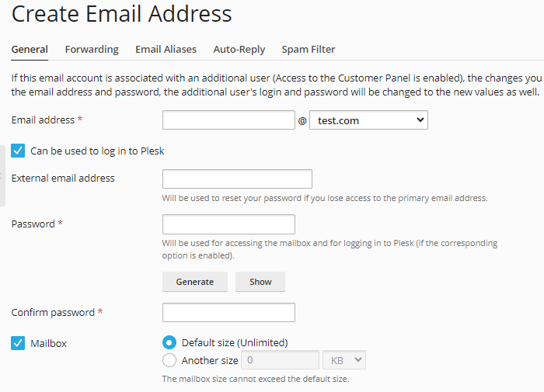Open the Spam Filter tab
The width and height of the screenshot is (544, 392).
coord(309,50)
